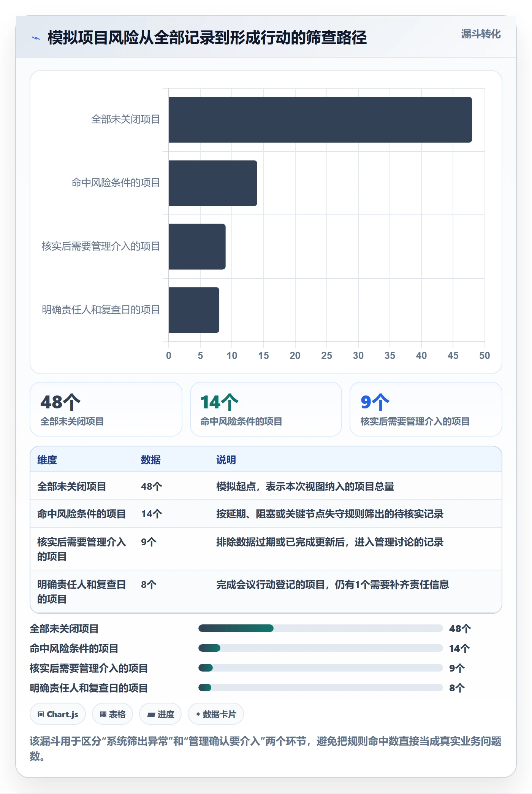The width and height of the screenshot is (532, 794).
Task: Click table value 8个
Action: pos(149,584)
